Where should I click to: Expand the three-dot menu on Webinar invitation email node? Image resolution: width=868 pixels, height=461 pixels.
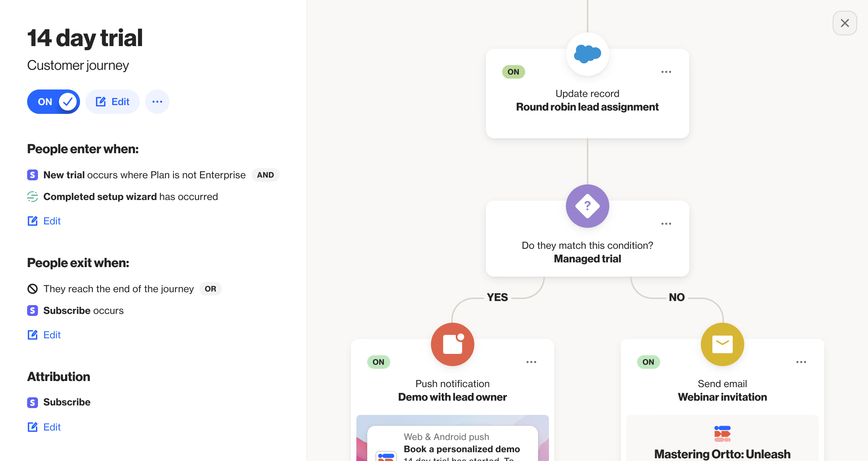point(801,361)
